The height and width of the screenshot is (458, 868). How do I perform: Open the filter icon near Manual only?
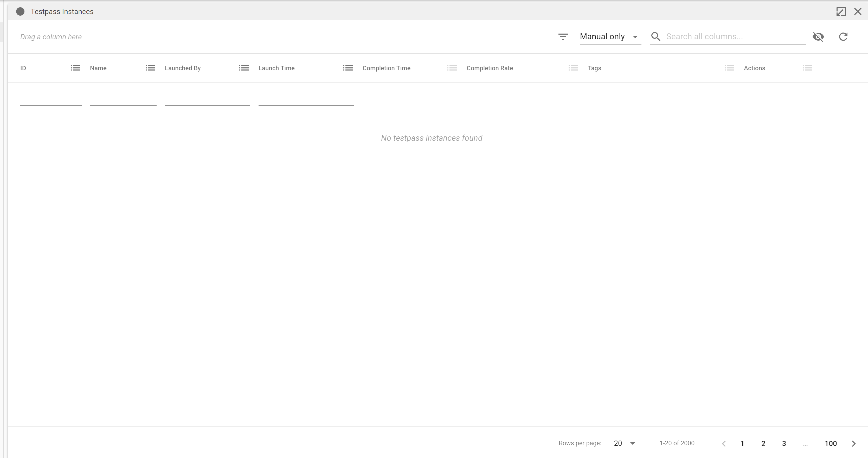(x=563, y=37)
